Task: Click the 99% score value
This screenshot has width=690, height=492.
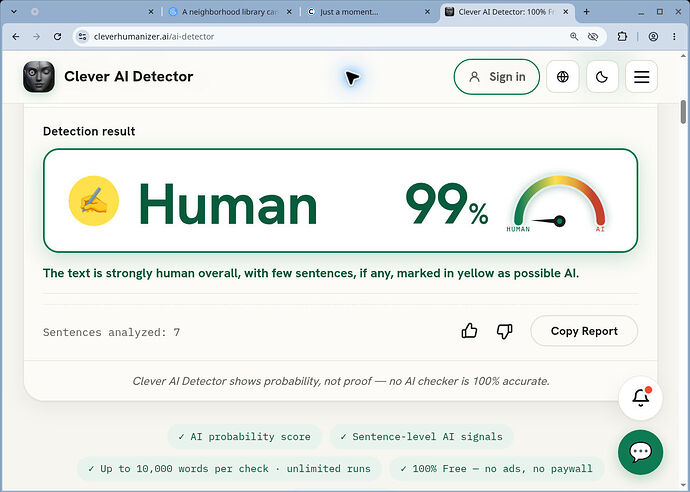Action: (x=447, y=204)
